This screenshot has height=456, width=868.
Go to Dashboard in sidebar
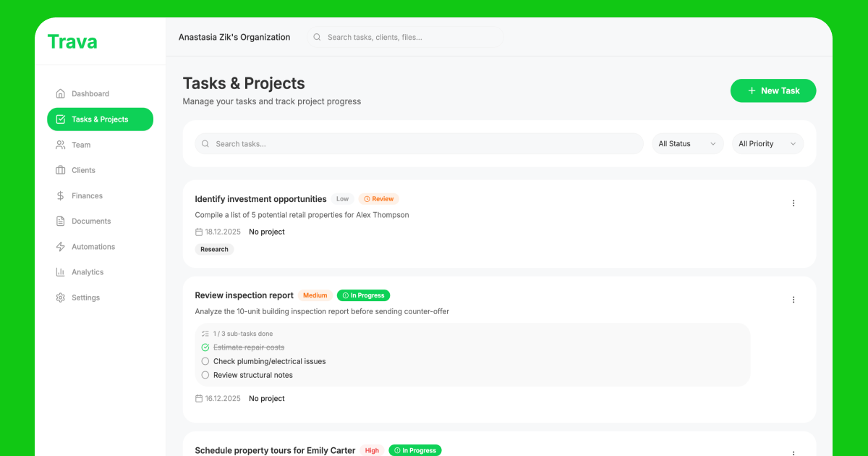pos(100,93)
